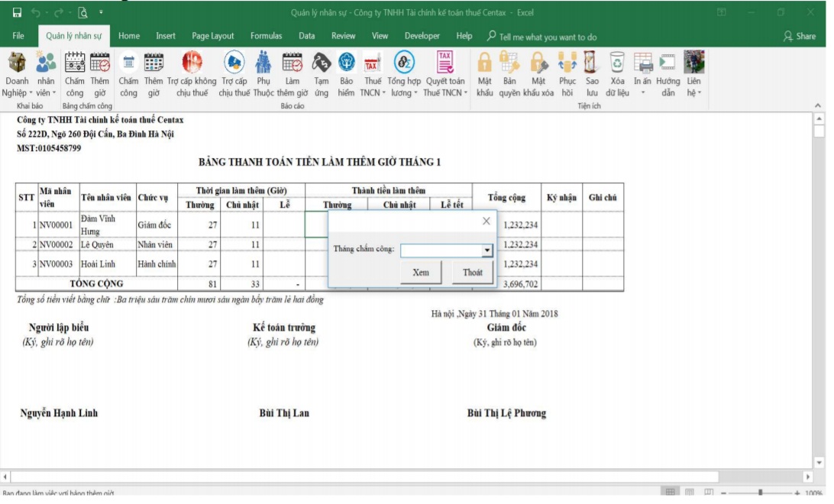Click the Phụ Thuộc icon
The image size is (834, 504).
(x=263, y=63)
